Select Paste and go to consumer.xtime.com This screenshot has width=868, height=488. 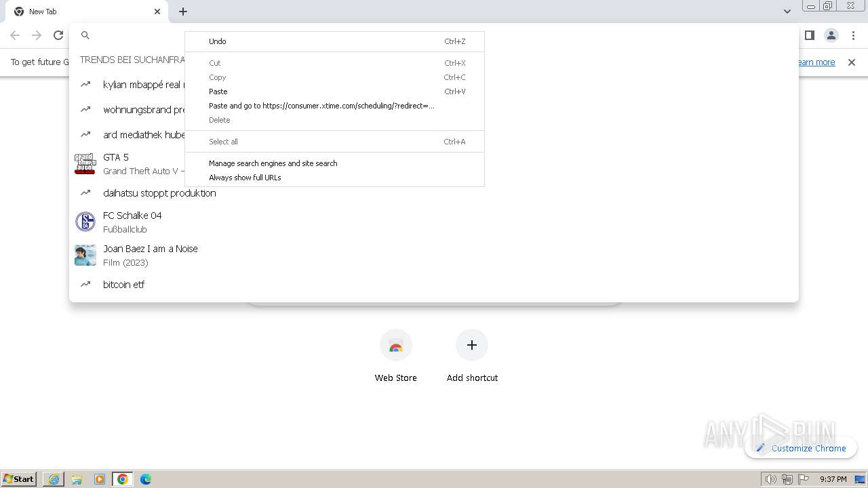tap(335, 106)
